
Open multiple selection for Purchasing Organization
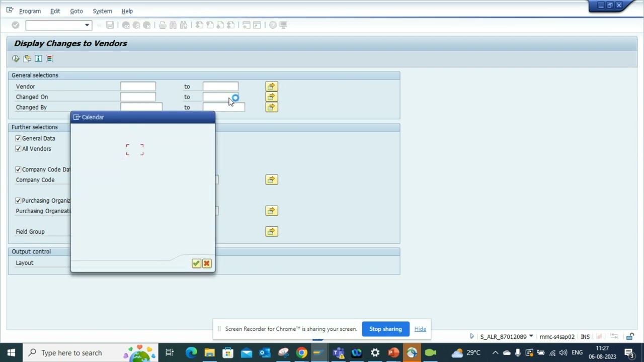pyautogui.click(x=272, y=211)
